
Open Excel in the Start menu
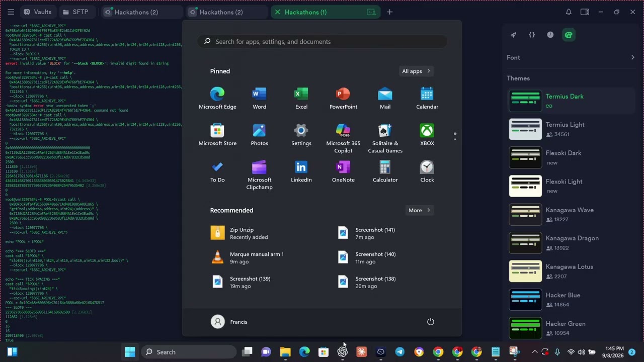point(301,99)
